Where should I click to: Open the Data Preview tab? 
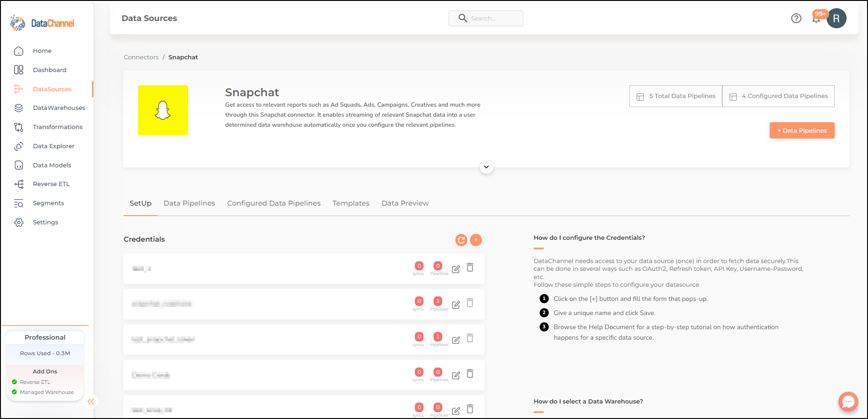405,203
